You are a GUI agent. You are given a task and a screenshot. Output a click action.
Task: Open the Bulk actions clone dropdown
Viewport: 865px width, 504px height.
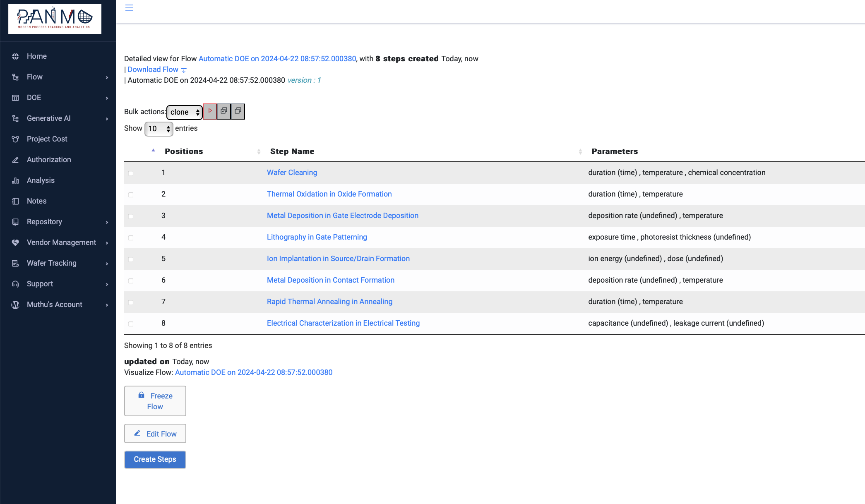185,112
